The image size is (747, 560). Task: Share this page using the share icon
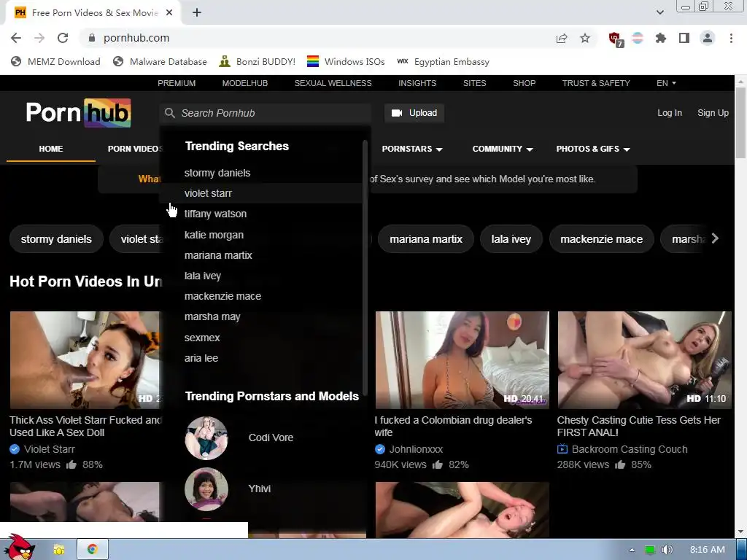click(562, 38)
